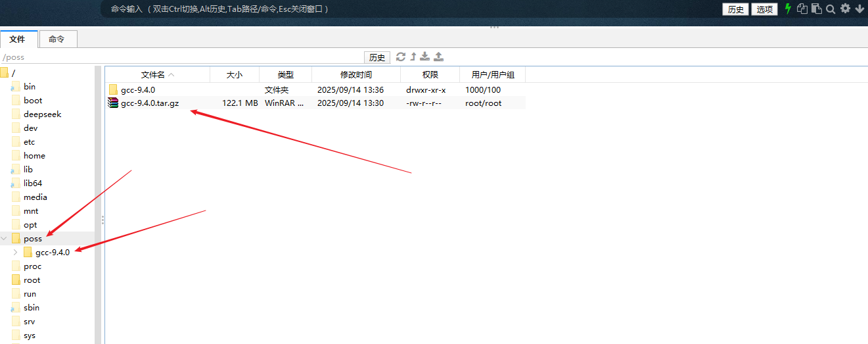Click the /poss path field
Image resolution: width=868 pixels, height=344 pixels.
(x=181, y=58)
